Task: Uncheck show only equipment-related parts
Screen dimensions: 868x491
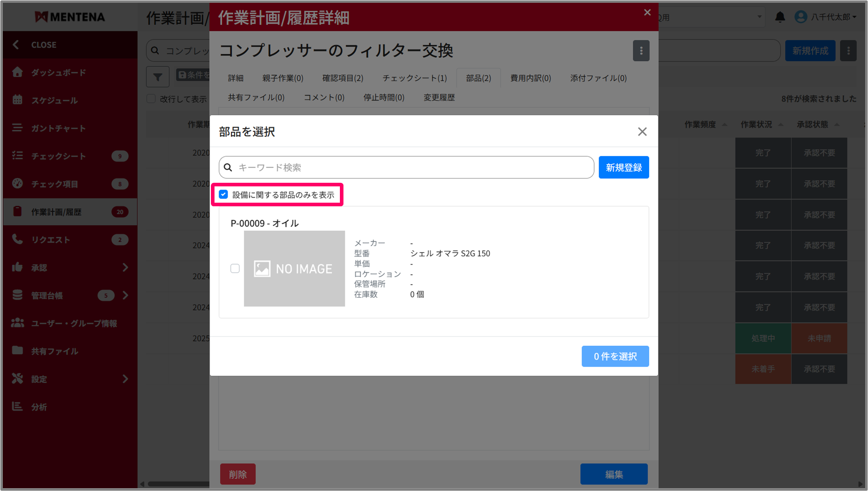Action: click(x=223, y=194)
